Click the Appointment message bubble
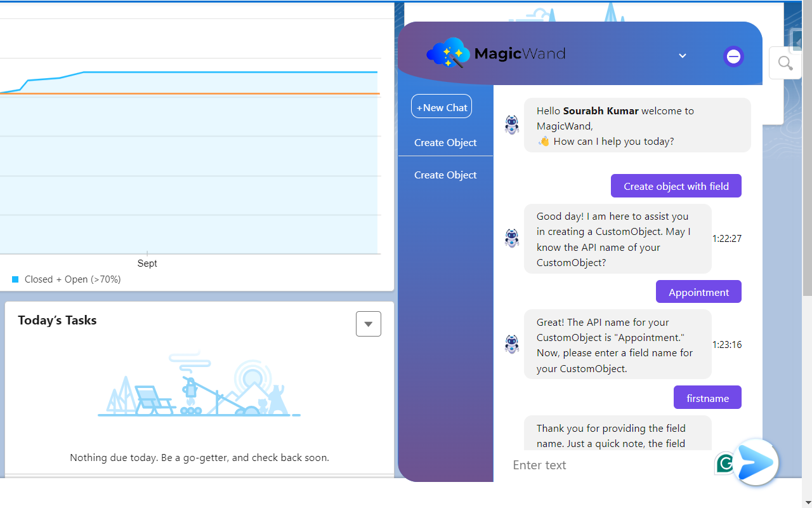Image resolution: width=812 pixels, height=508 pixels. pos(698,292)
